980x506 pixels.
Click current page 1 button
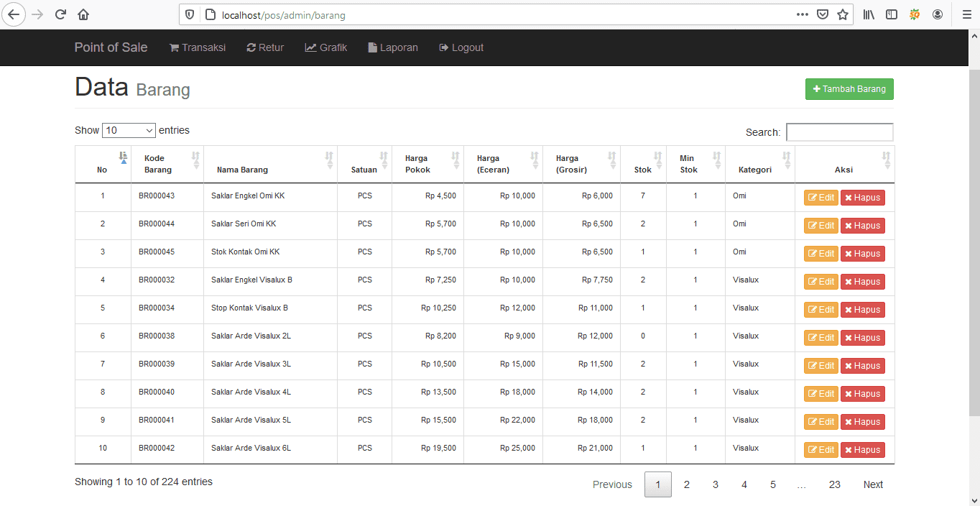(658, 484)
